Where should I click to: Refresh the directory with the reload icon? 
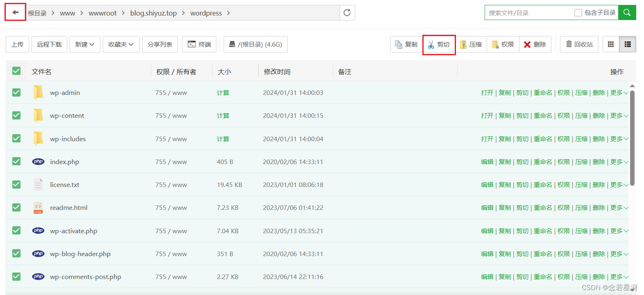pyautogui.click(x=347, y=13)
